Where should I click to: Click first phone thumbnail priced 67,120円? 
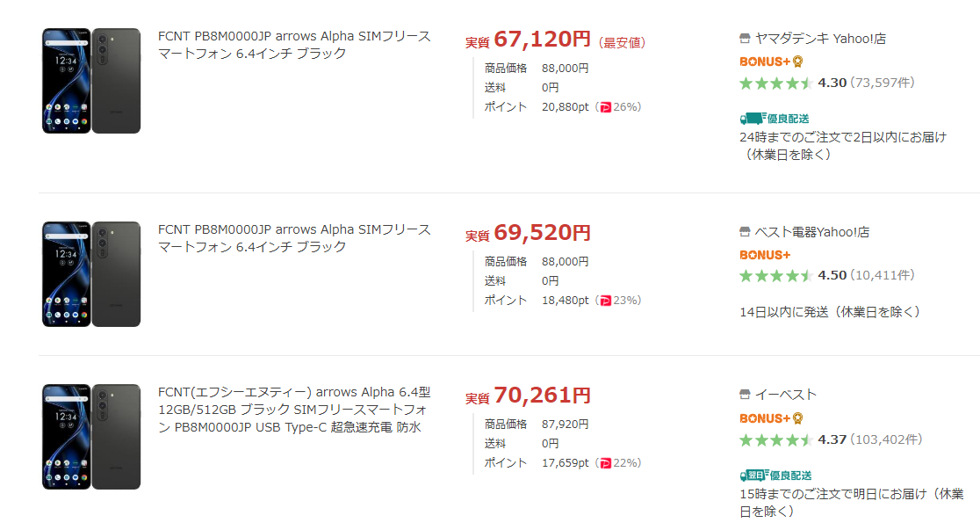pyautogui.click(x=91, y=81)
